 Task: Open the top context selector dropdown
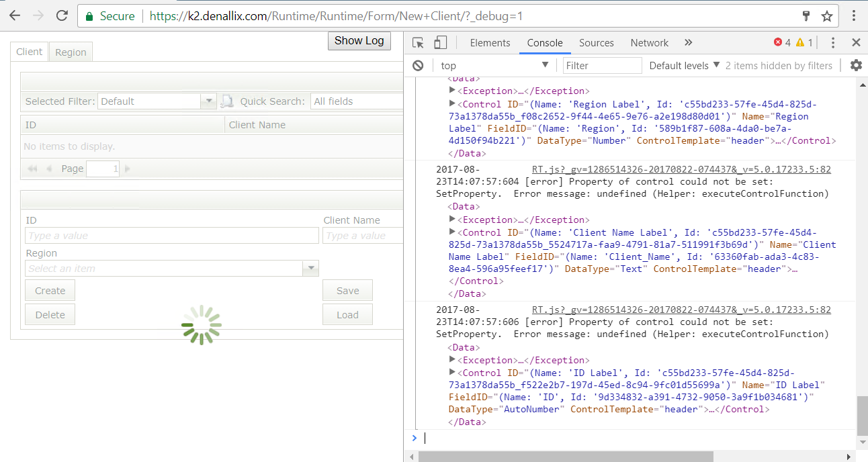click(x=494, y=65)
